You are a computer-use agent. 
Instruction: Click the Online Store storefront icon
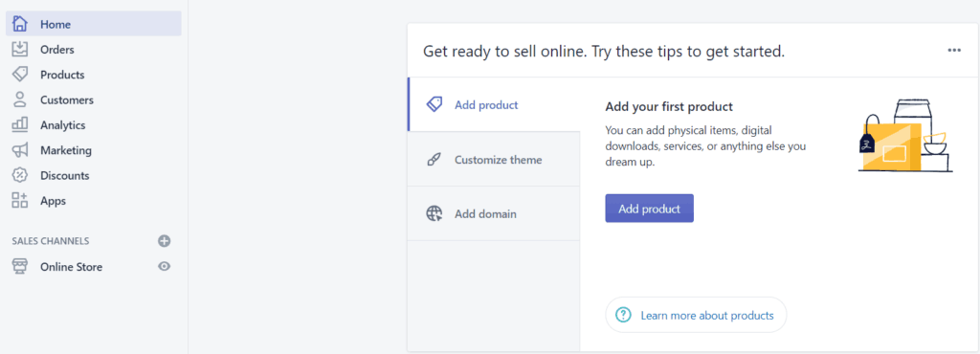pos(20,267)
